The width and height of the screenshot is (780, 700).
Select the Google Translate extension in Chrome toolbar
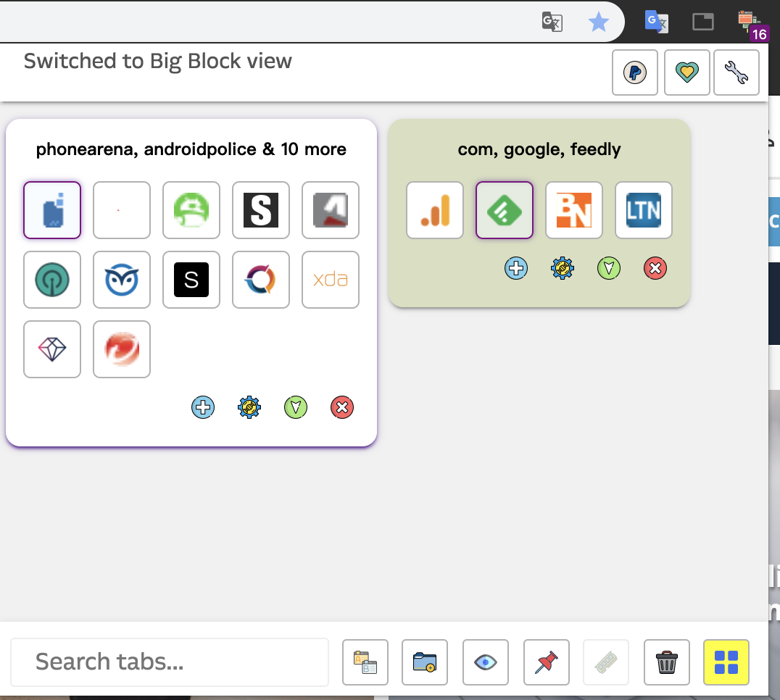coord(656,22)
